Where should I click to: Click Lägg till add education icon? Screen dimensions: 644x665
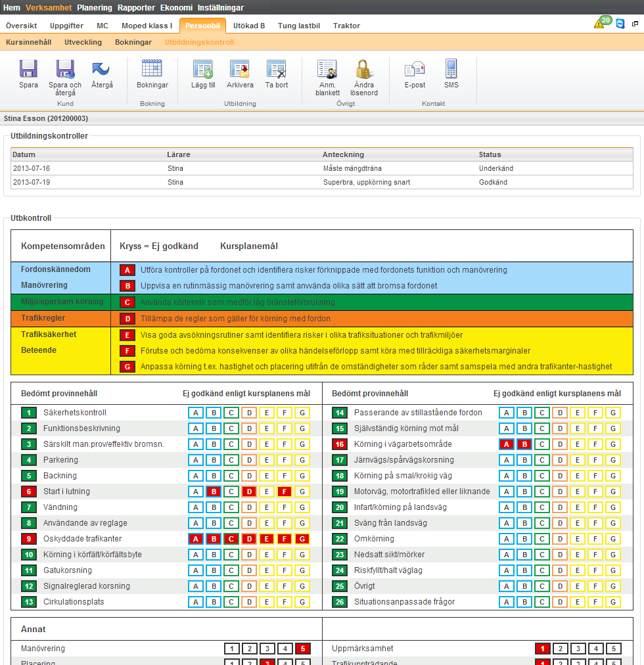[x=203, y=69]
